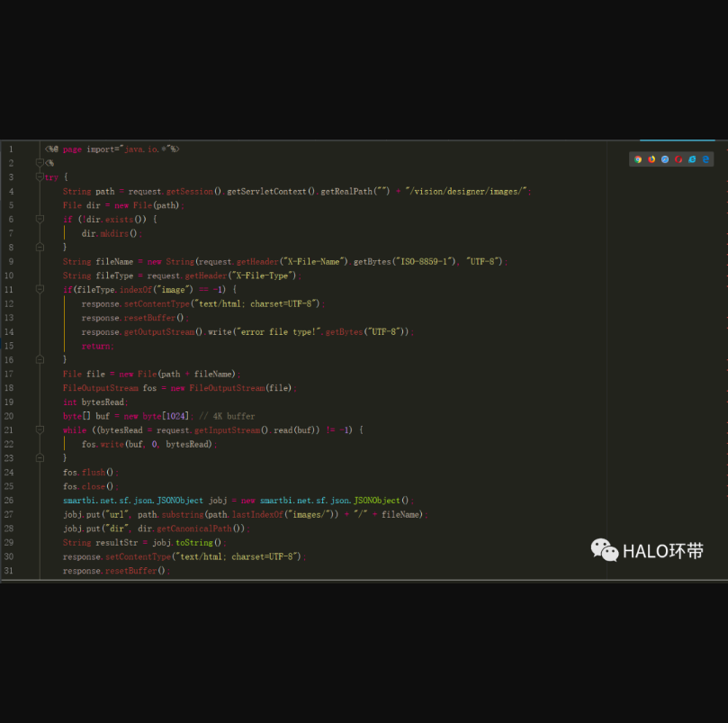Open page preview in Firefox browser
The width and height of the screenshot is (728, 723).
pyautogui.click(x=652, y=159)
